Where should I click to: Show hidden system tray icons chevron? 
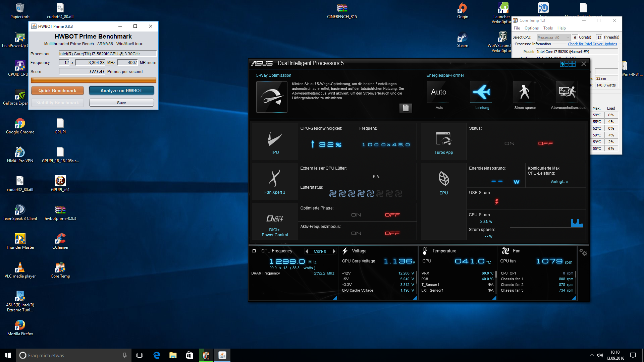[x=592, y=355]
